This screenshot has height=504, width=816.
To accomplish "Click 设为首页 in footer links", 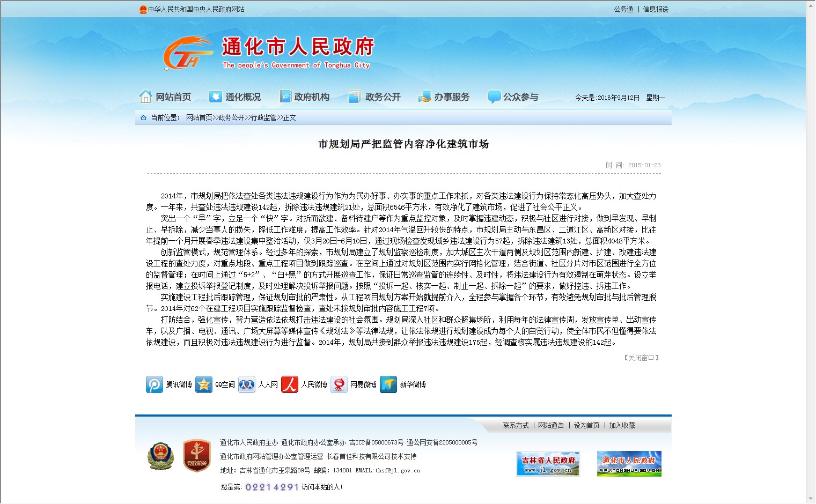I will click(x=586, y=425).
